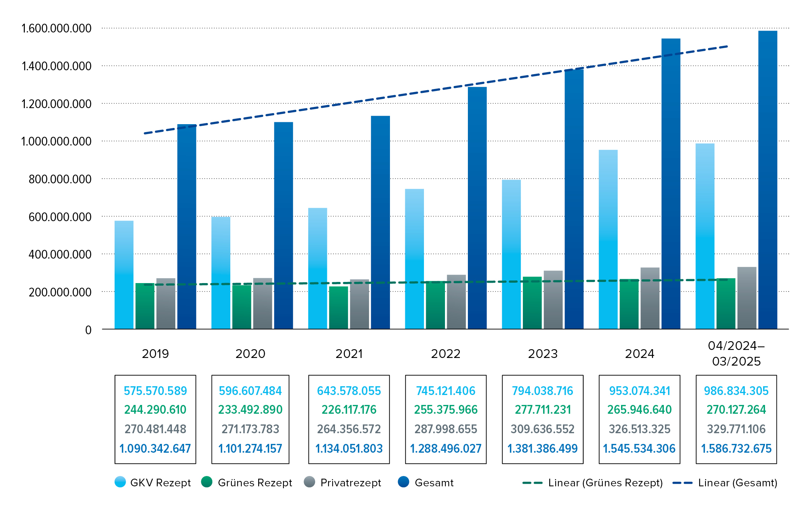812x510 pixels.
Task: Click the Privatrezept legend circle
Action: tap(309, 482)
